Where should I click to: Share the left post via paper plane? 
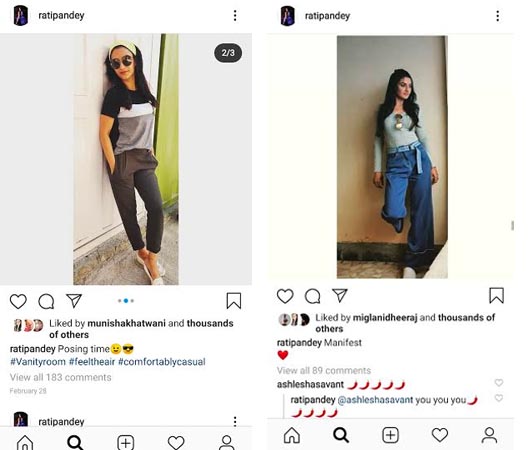(x=74, y=300)
